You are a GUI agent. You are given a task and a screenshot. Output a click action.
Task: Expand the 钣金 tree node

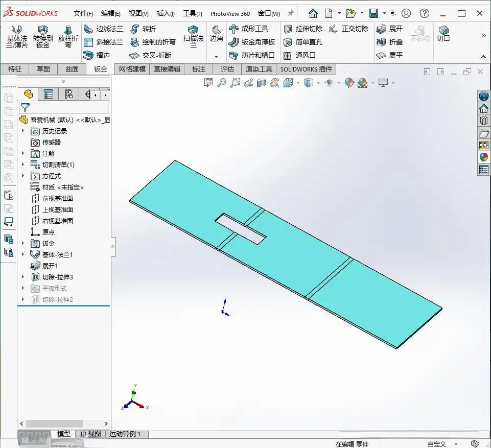23,243
